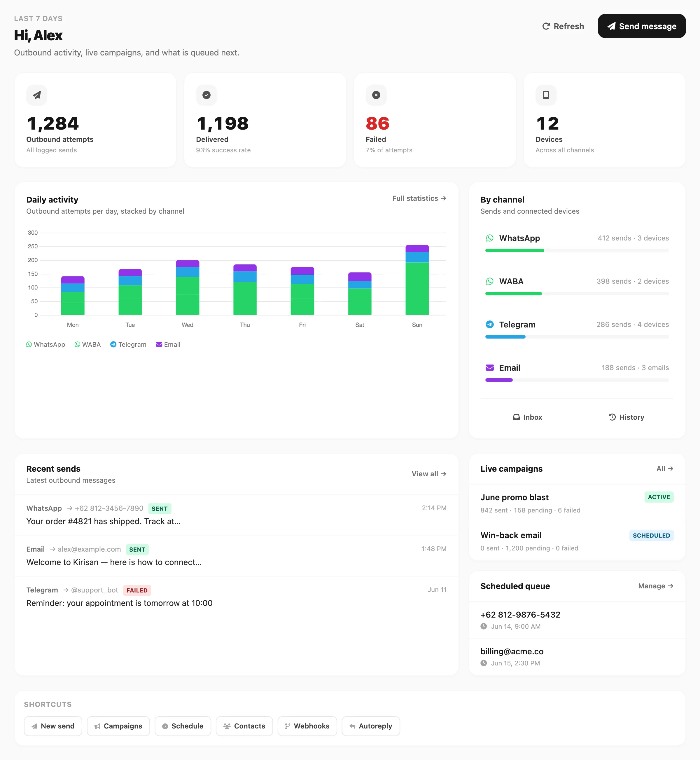Open the History button
This screenshot has width=700, height=760.
[626, 417]
